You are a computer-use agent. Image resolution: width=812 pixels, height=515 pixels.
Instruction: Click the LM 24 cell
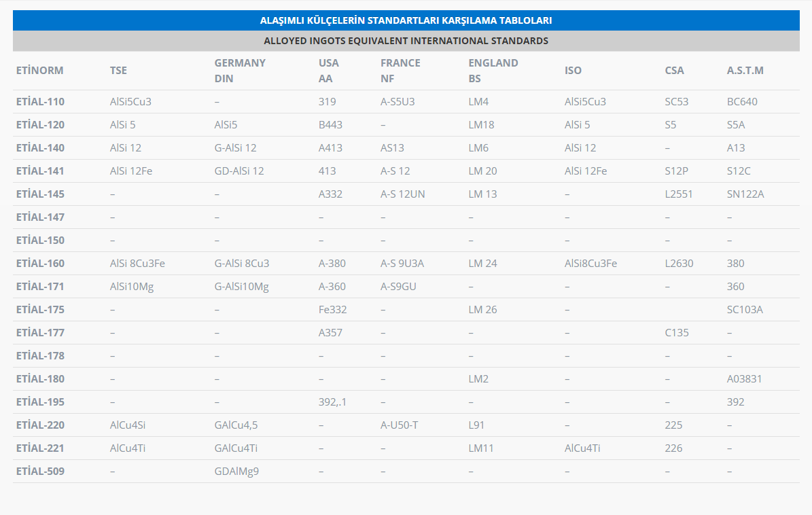pyautogui.click(x=482, y=264)
